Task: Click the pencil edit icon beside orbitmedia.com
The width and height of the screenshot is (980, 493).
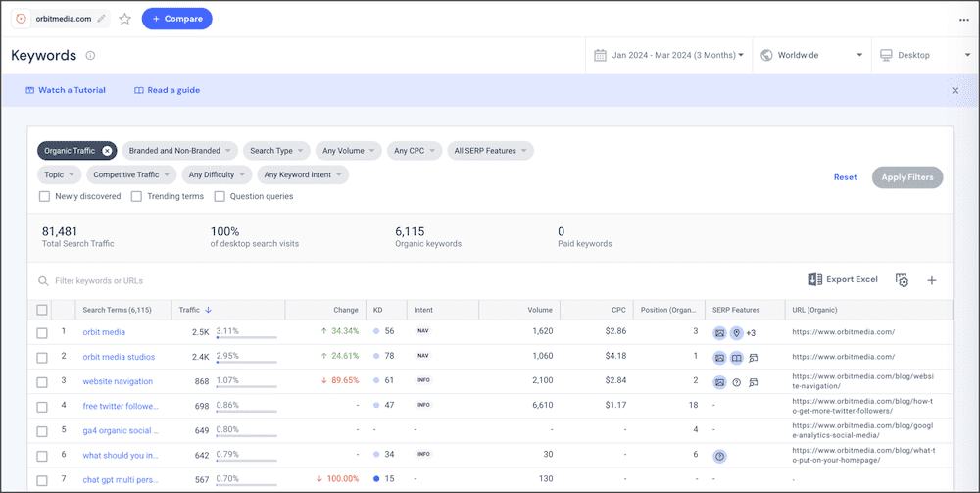Action: tap(101, 19)
